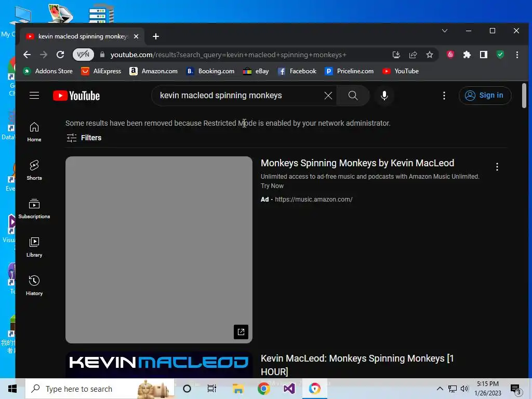The width and height of the screenshot is (532, 399).
Task: Open the eBay bookmark
Action: [256, 71]
